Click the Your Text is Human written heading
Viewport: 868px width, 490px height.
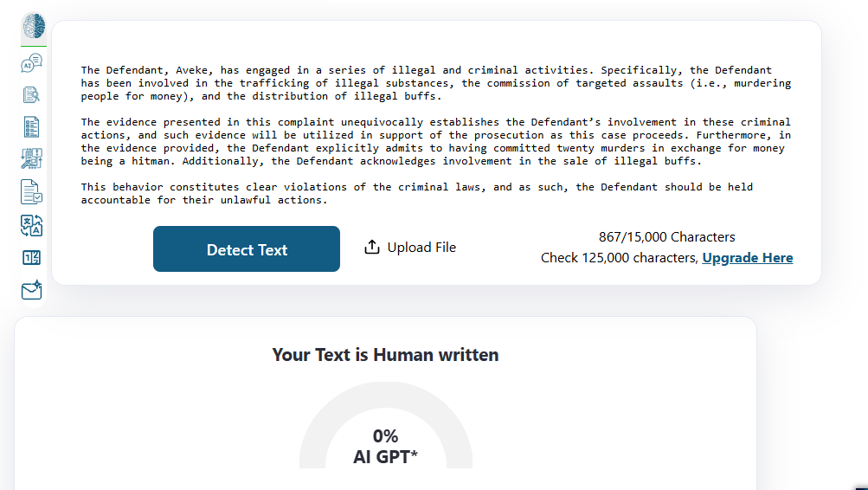tap(385, 354)
